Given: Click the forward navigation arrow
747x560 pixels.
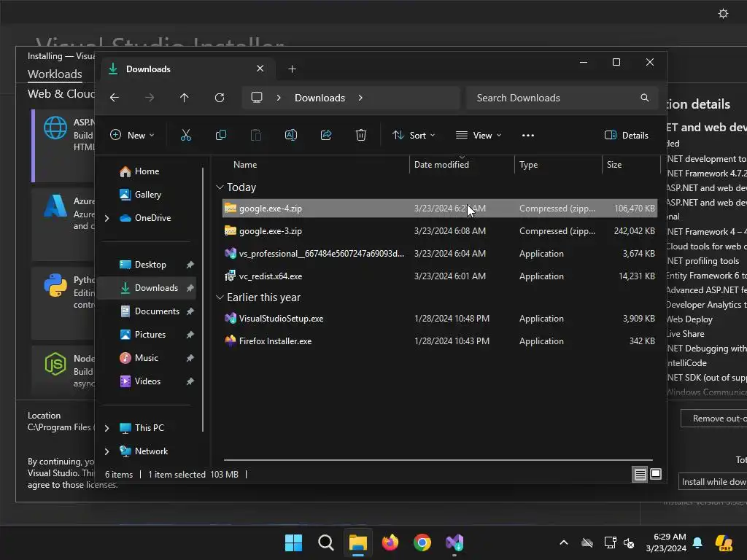Looking at the screenshot, I should [x=150, y=98].
